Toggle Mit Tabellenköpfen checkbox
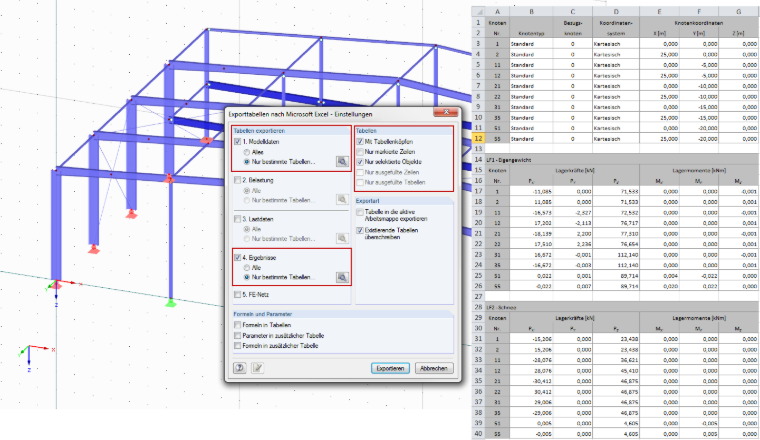This screenshot has width=760, height=440. [360, 142]
